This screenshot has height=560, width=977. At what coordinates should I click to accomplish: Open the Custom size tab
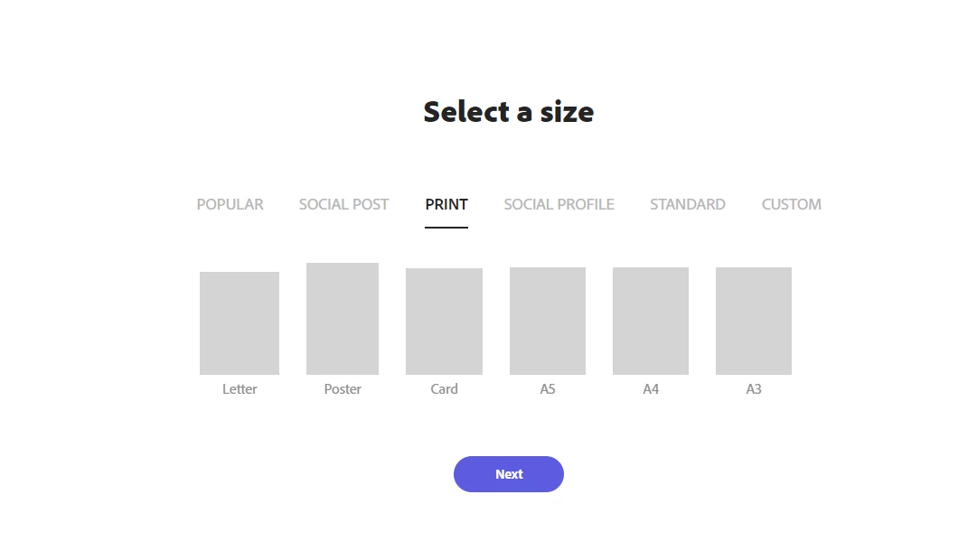click(791, 204)
